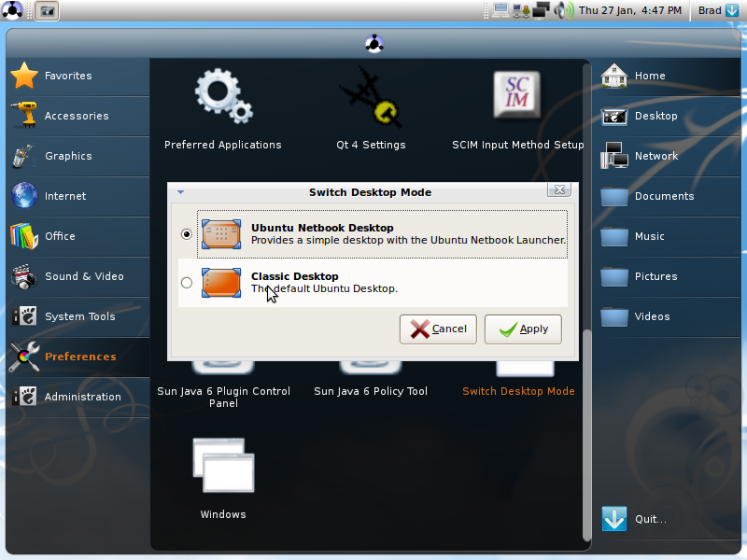The height and width of the screenshot is (560, 747).
Task: Open the Desktop place icon
Action: click(613, 116)
